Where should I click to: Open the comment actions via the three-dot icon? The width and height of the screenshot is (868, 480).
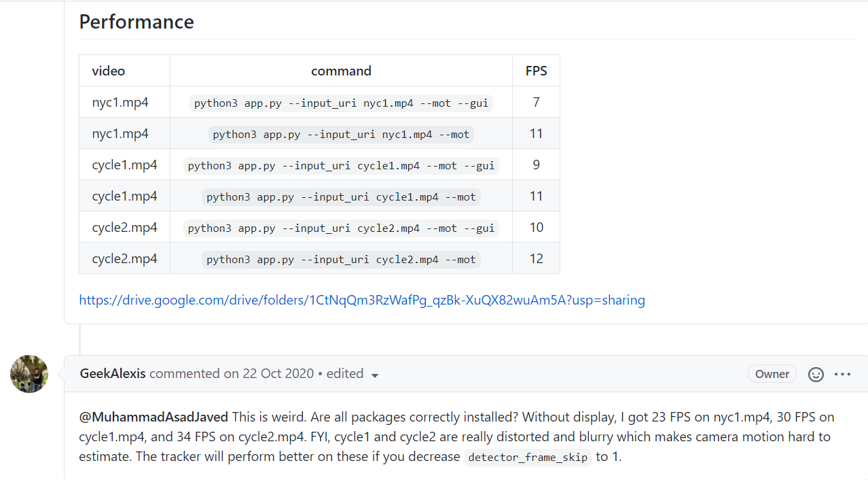tap(843, 374)
